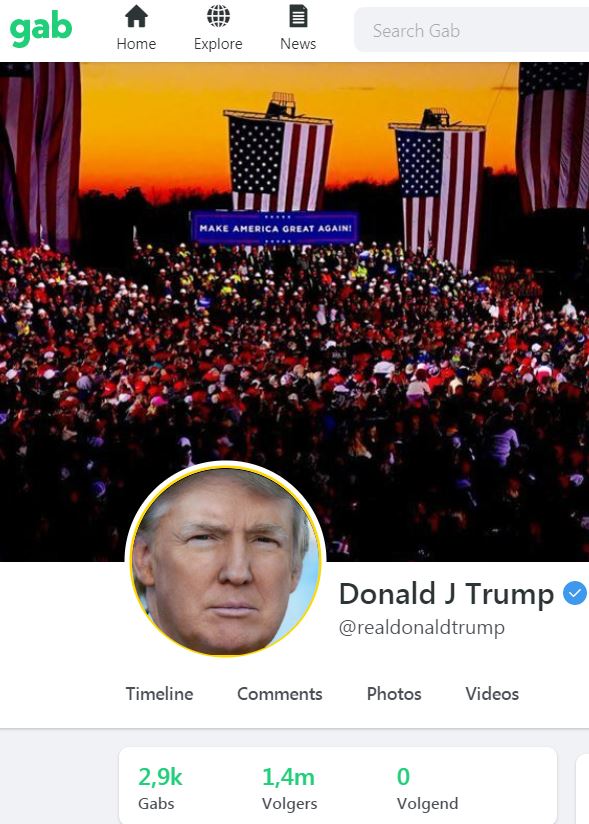Open the Videos tab
Image resolution: width=589 pixels, height=824 pixels.
(x=492, y=694)
